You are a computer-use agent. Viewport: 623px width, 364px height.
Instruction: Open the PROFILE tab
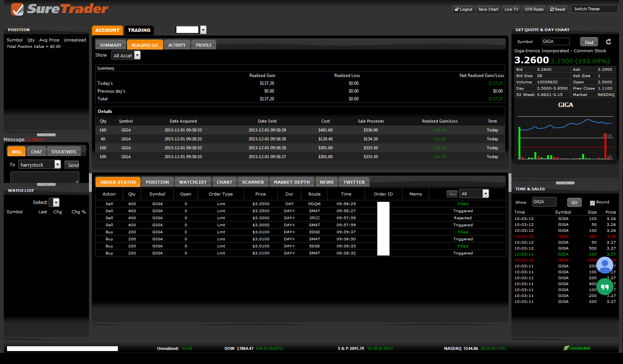coord(203,45)
